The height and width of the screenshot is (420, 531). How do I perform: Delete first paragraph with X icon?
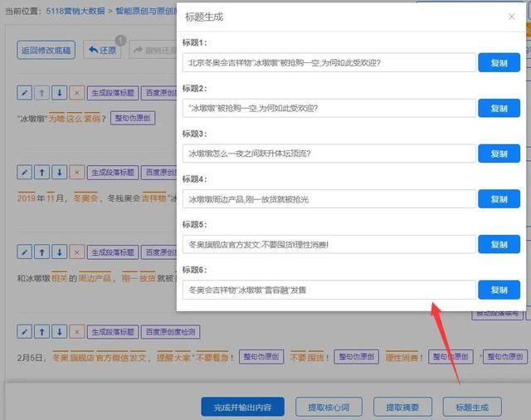77,92
